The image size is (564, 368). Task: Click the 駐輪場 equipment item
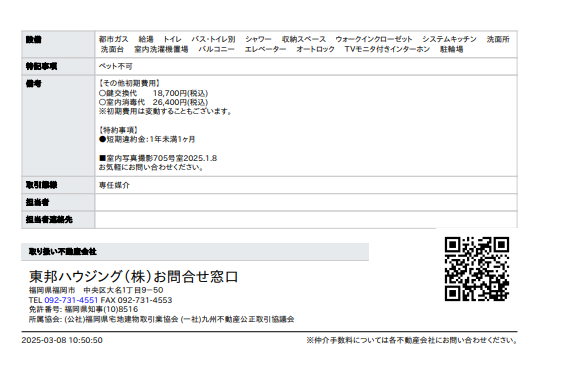[452, 49]
